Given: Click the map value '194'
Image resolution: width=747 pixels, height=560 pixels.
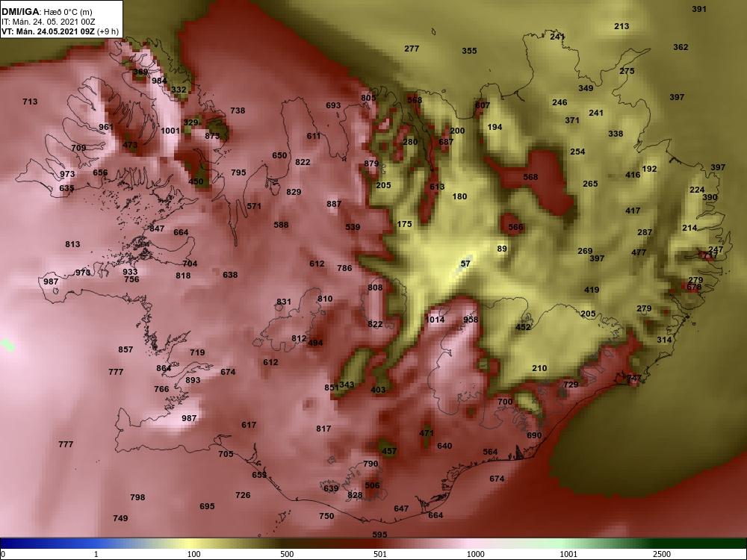Looking at the screenshot, I should coord(495,127).
